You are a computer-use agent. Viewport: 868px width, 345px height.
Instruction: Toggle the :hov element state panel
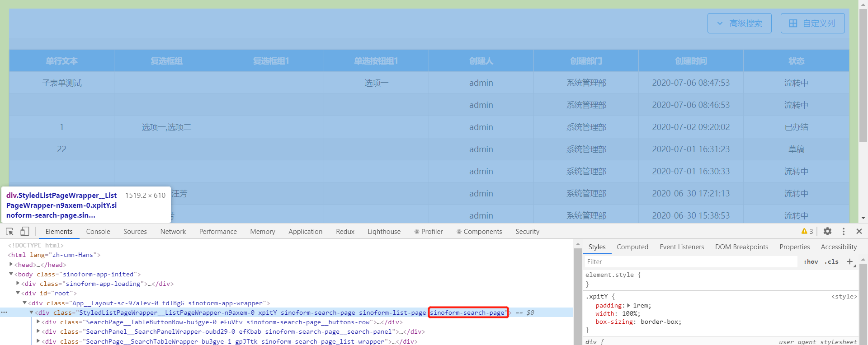click(x=811, y=261)
